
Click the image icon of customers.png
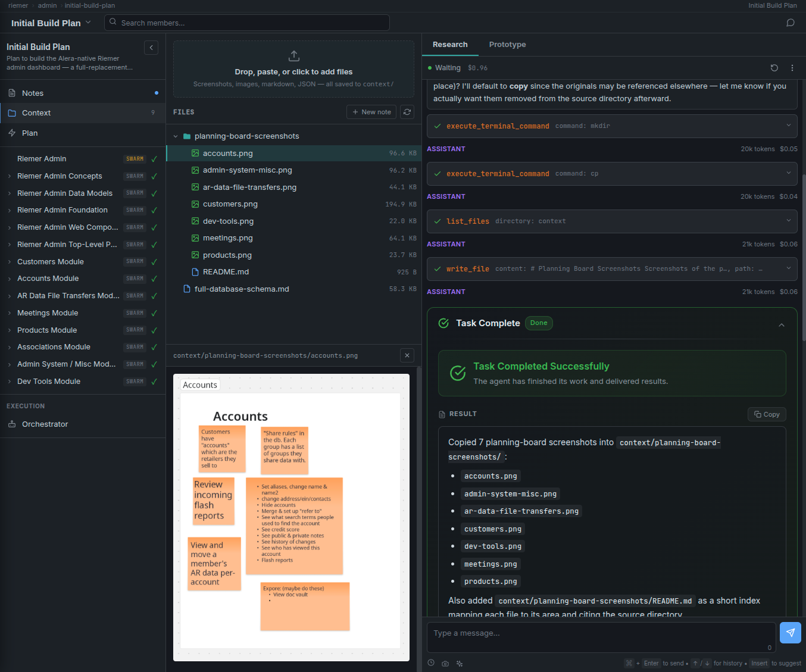coord(195,204)
